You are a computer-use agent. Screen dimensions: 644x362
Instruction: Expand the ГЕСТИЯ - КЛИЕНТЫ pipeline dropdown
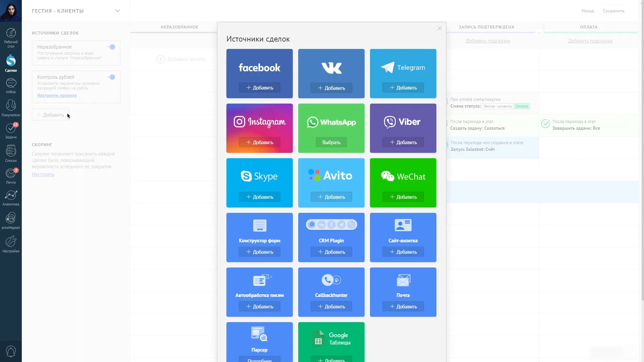point(117,11)
